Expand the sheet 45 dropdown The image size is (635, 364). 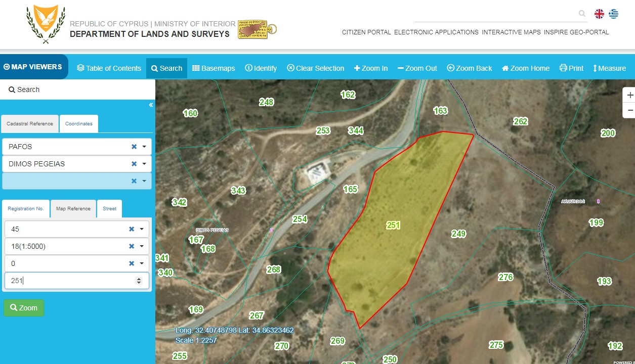(142, 229)
